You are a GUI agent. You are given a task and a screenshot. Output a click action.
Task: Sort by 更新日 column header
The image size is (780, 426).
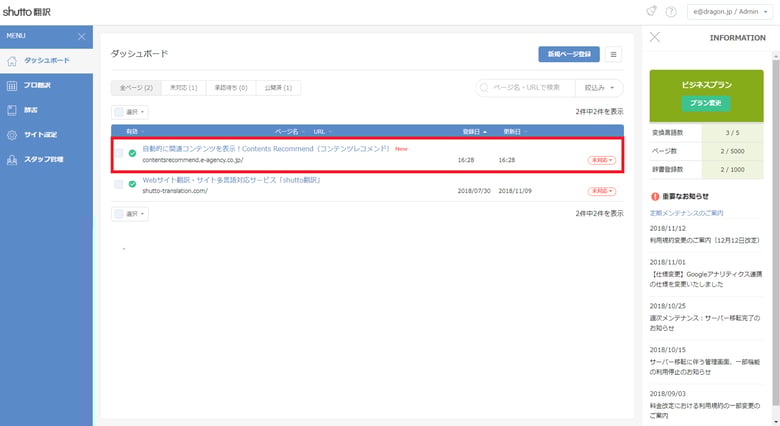click(x=515, y=132)
